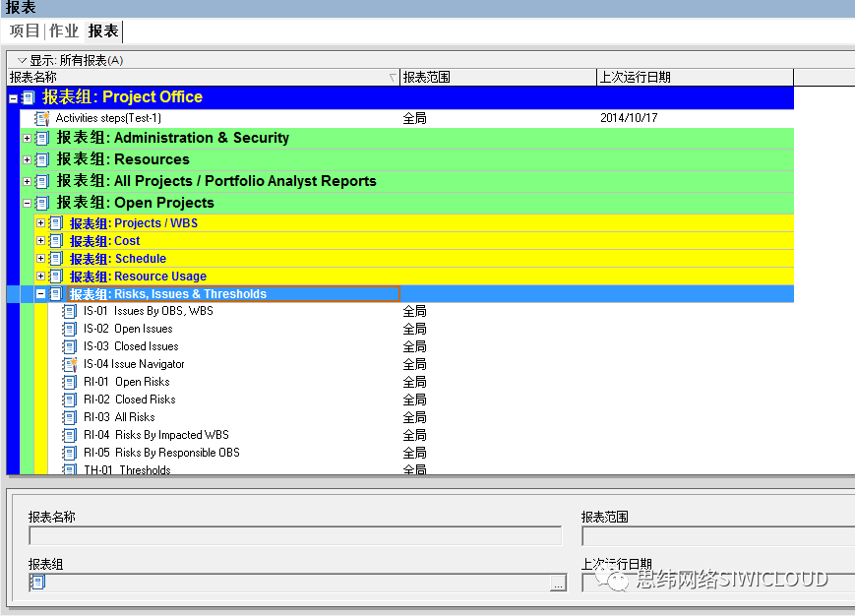Screen dimensions: 855x616
Task: Click the Cost report group icon
Action: coord(56,240)
